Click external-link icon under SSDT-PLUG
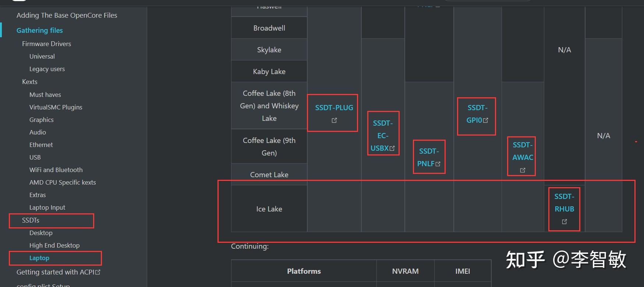 (334, 120)
